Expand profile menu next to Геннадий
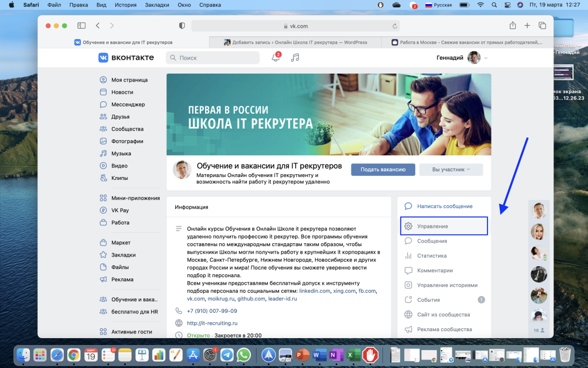The image size is (588, 368). point(486,58)
